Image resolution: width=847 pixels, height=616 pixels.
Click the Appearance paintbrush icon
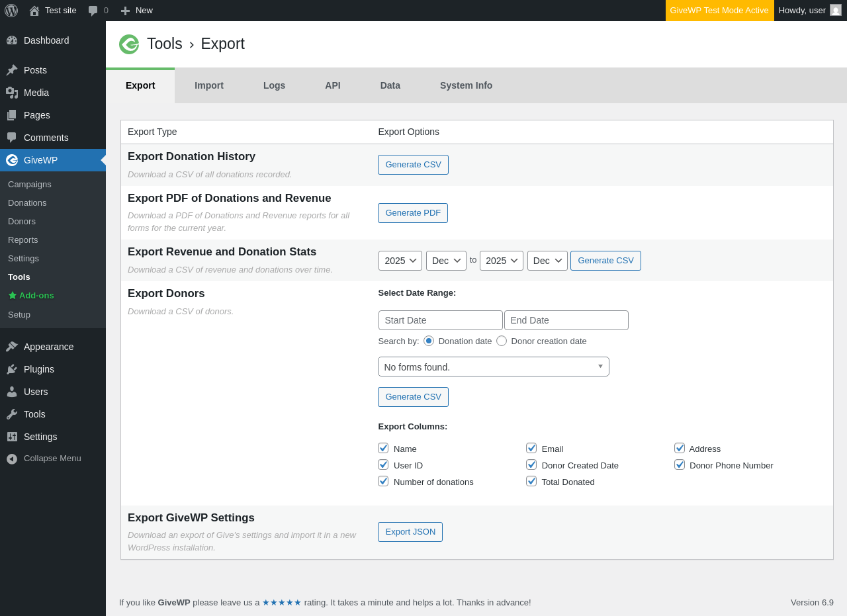12,347
